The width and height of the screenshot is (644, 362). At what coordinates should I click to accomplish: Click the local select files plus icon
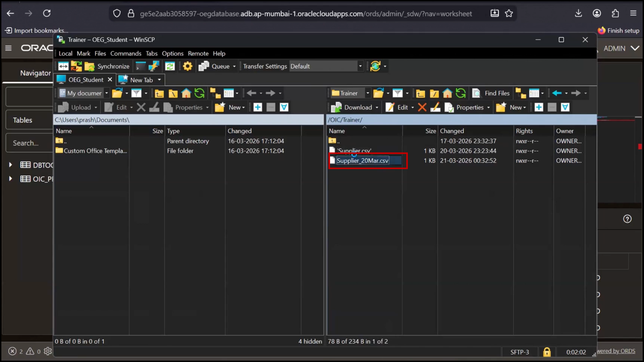pyautogui.click(x=258, y=107)
